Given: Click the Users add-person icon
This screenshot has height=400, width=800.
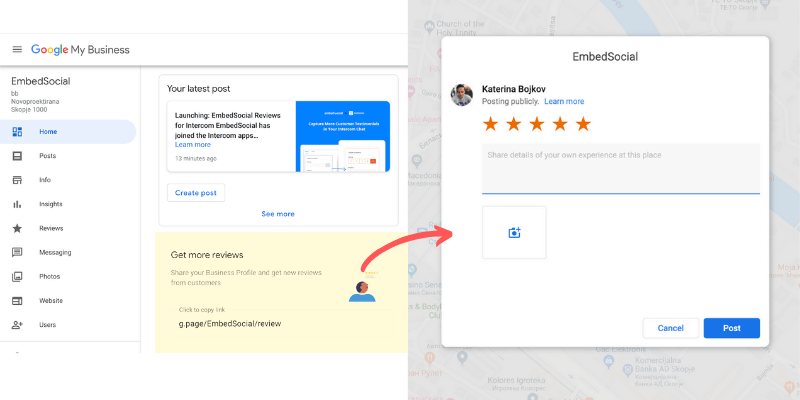Looking at the screenshot, I should point(17,325).
